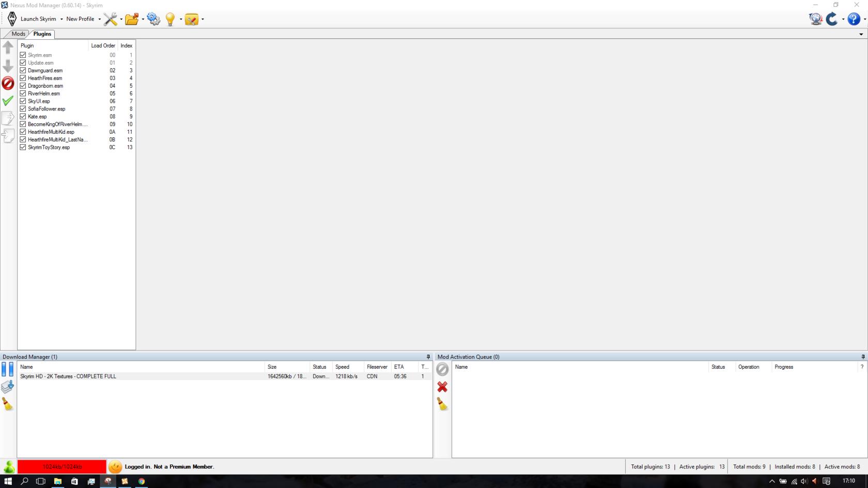Uncheck the HearthFires.esm plugin checkbox
This screenshot has width=868, height=488.
tap(23, 78)
